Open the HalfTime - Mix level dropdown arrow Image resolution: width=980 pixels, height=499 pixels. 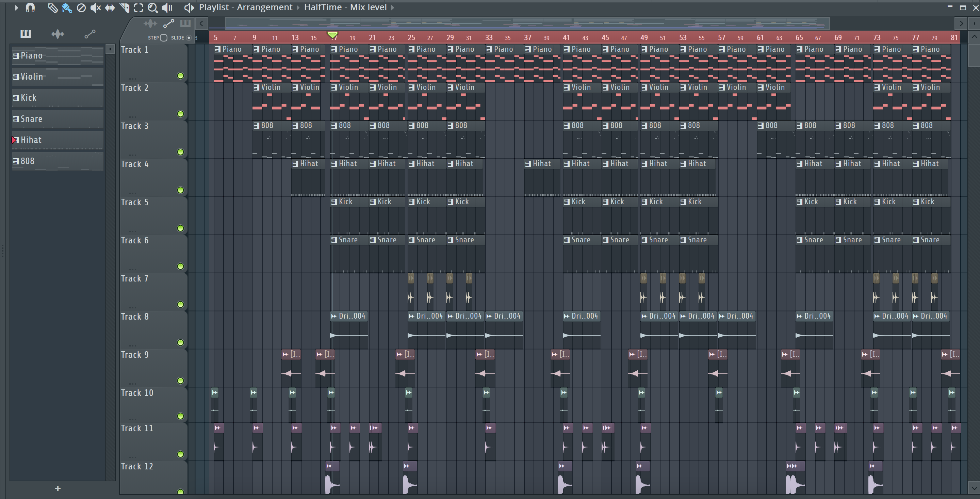pos(392,7)
